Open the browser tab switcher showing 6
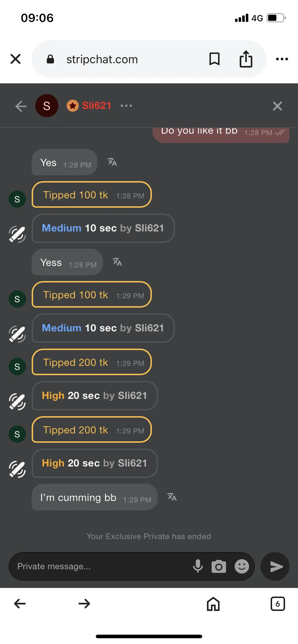This screenshot has width=298, height=644. coord(277,604)
